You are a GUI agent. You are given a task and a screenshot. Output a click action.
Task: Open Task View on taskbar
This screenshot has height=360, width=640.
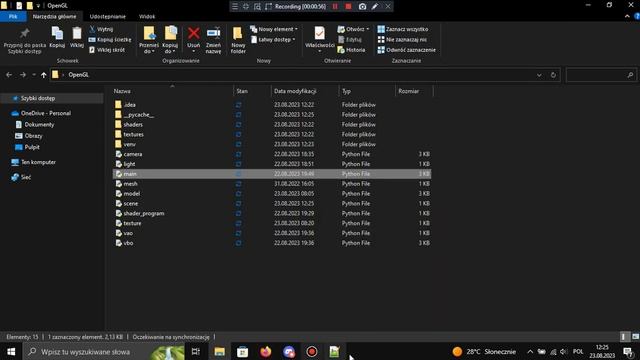click(196, 351)
